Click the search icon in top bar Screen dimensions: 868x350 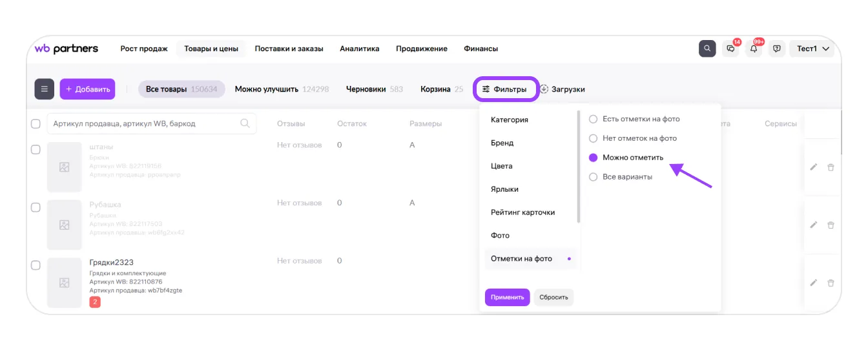click(707, 48)
